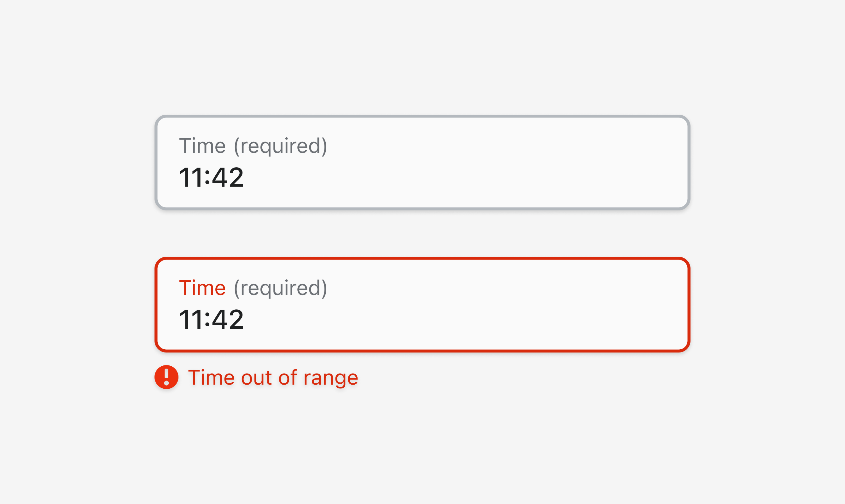
Task: Click the '(required)' text in the top field
Action: [280, 146]
